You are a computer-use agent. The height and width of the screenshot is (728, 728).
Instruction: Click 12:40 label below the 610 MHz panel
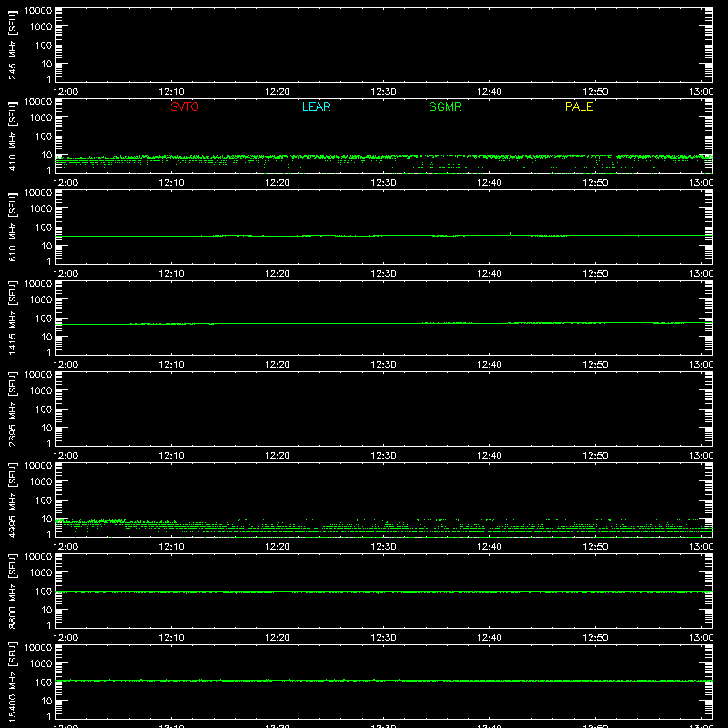pyautogui.click(x=490, y=274)
